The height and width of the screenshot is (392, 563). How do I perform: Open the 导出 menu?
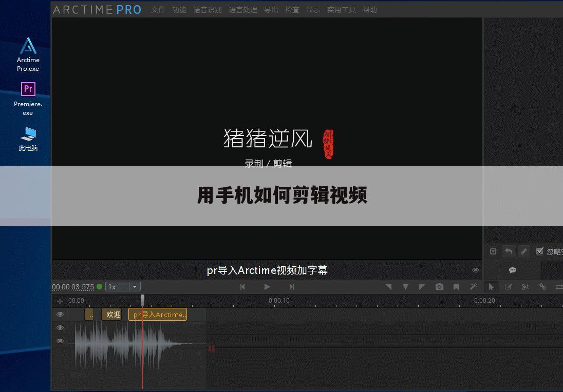[271, 9]
